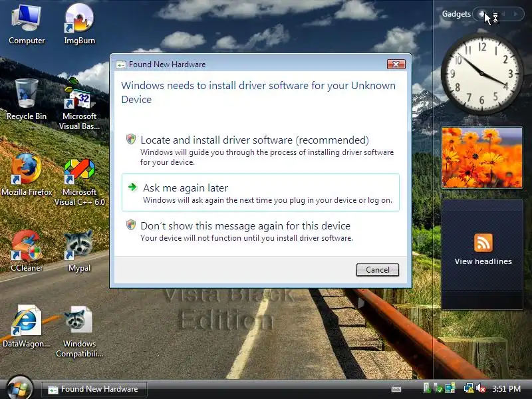Click the Start orb button
The image size is (532, 399).
coord(19,388)
